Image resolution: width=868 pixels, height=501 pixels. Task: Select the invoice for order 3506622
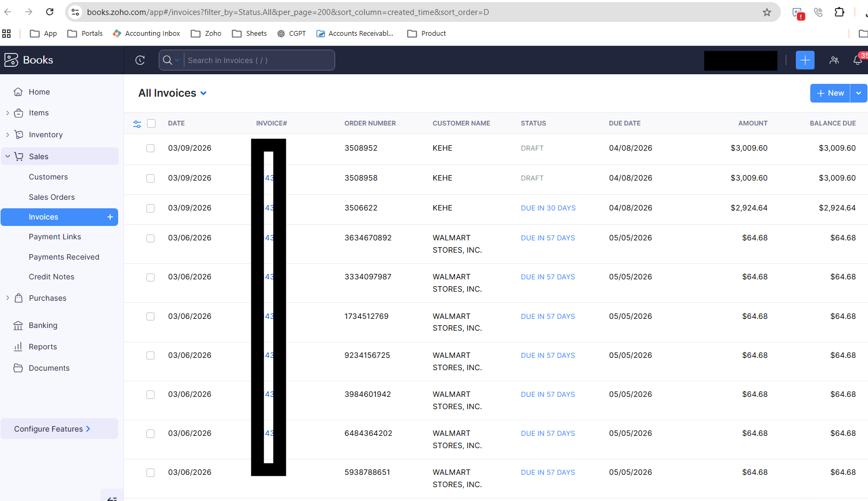(151, 208)
